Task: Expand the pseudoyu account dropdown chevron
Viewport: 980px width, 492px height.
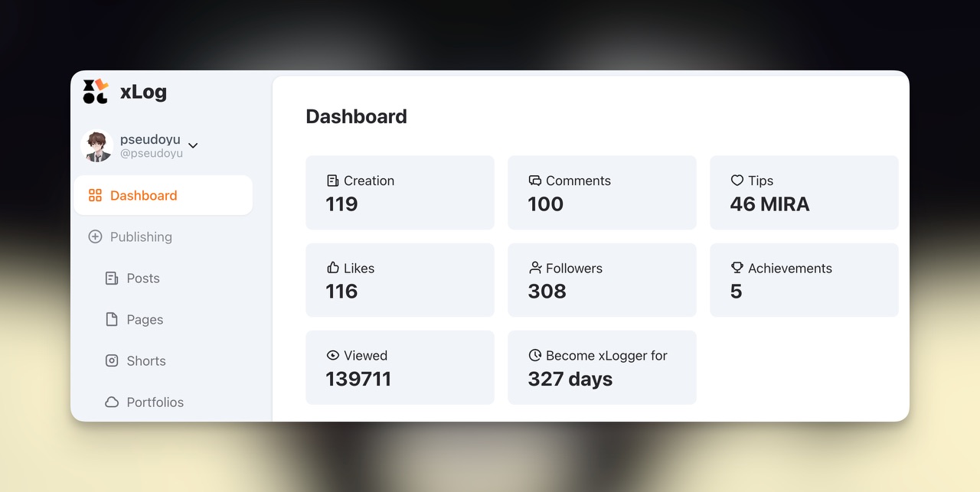Action: (193, 145)
